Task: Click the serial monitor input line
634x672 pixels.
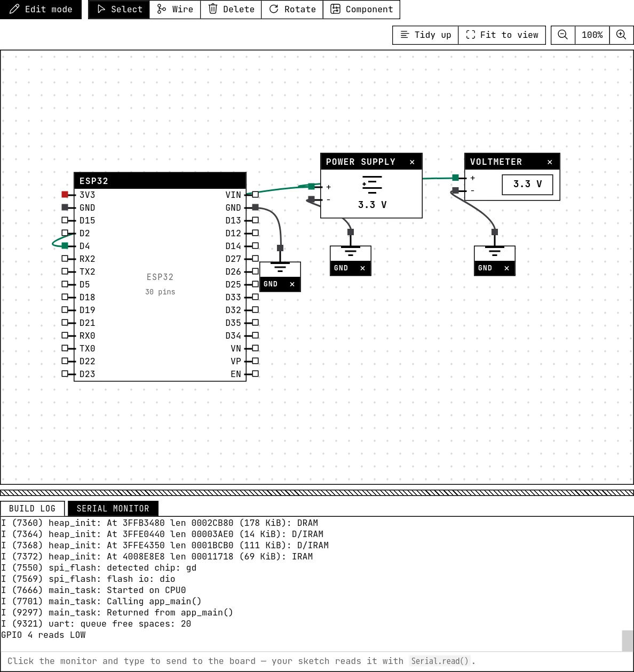Action: point(317,661)
